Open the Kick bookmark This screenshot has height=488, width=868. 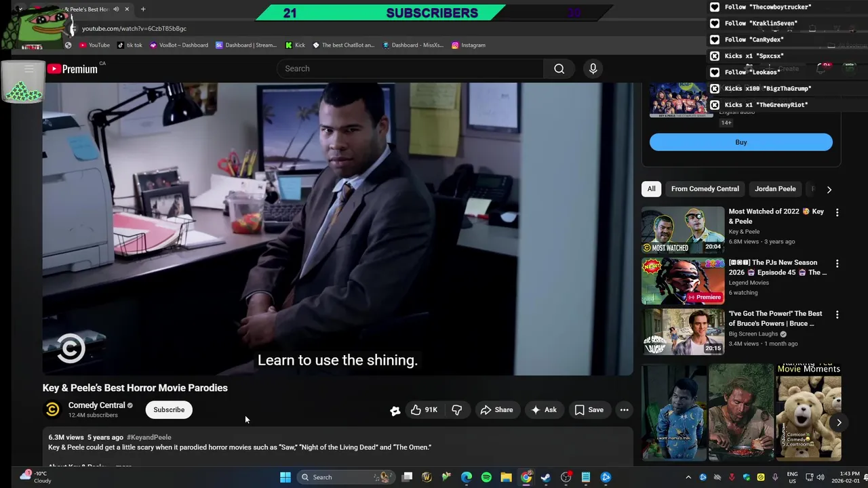point(295,45)
